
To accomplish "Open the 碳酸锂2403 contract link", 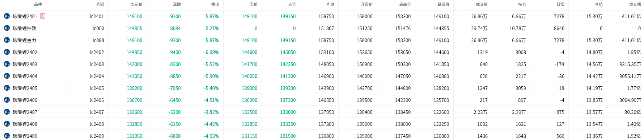I will pyautogui.click(x=25, y=64).
